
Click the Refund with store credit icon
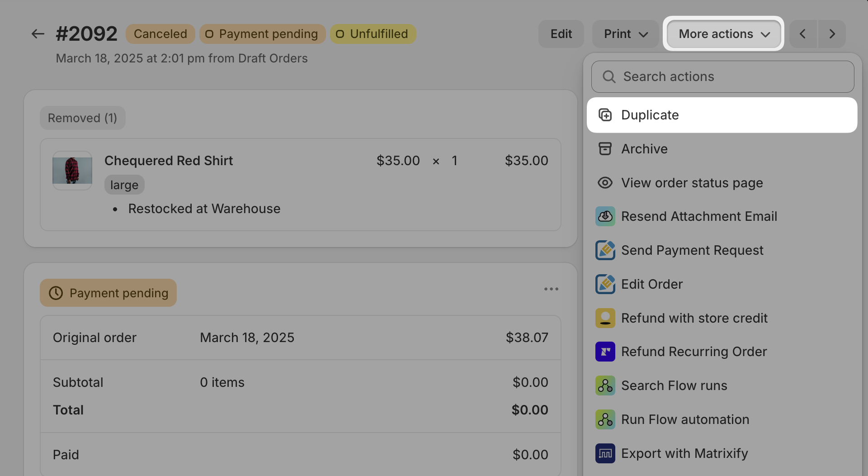[x=605, y=318]
